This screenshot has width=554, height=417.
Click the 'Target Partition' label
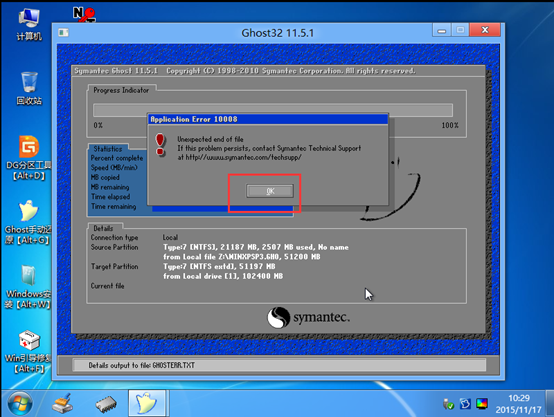point(114,266)
